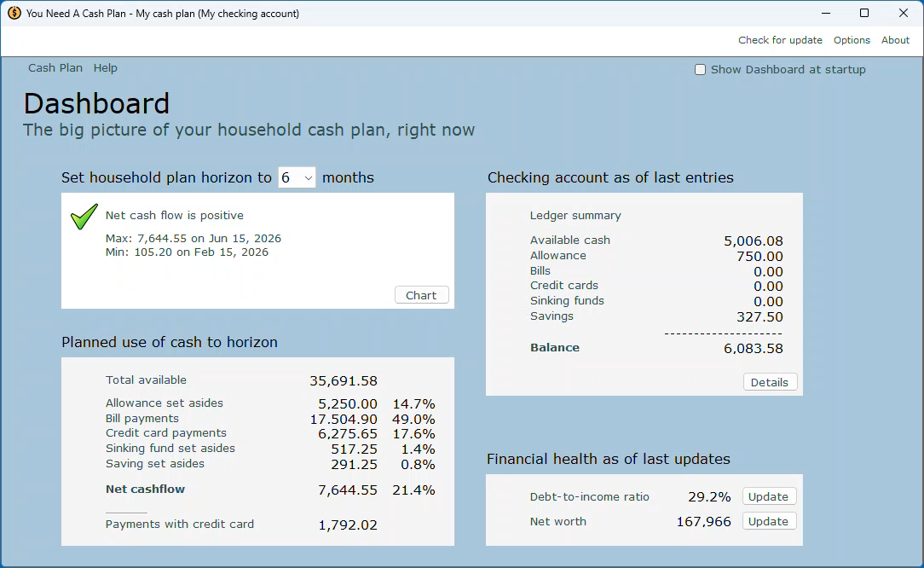Close the You Need A Cash Plan window
This screenshot has height=568, width=924.
[x=904, y=14]
